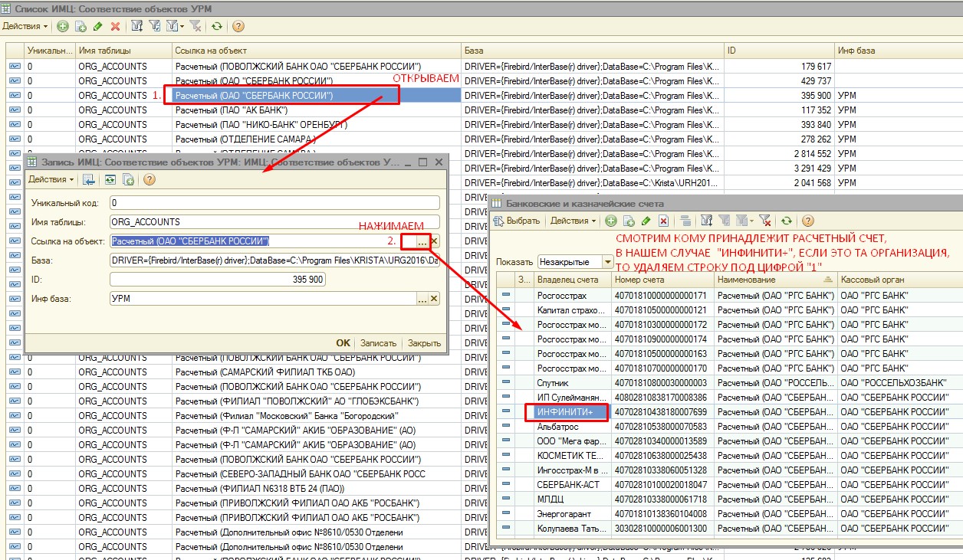Click 'Выбрать' in bank accounts toolbar
The height and width of the screenshot is (560, 963).
point(518,221)
